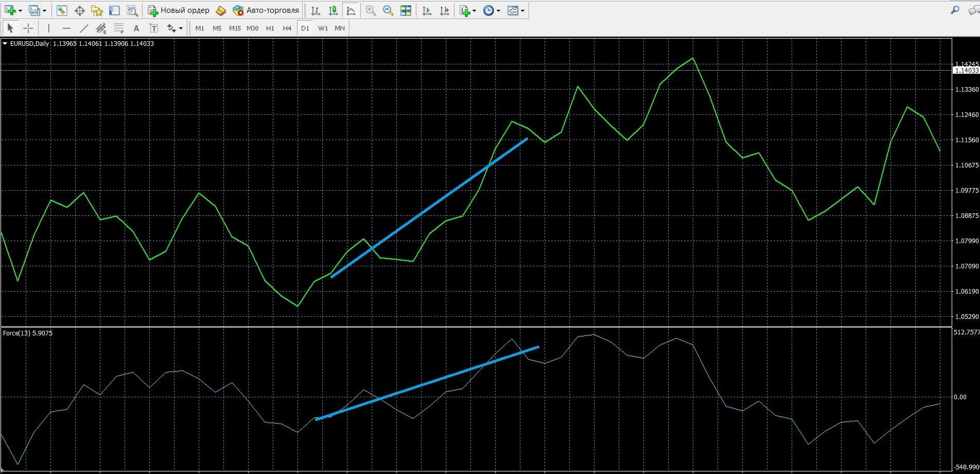Click the triangle before EURUSD,Daily
Screen dimensions: 980x474
(x=5, y=44)
